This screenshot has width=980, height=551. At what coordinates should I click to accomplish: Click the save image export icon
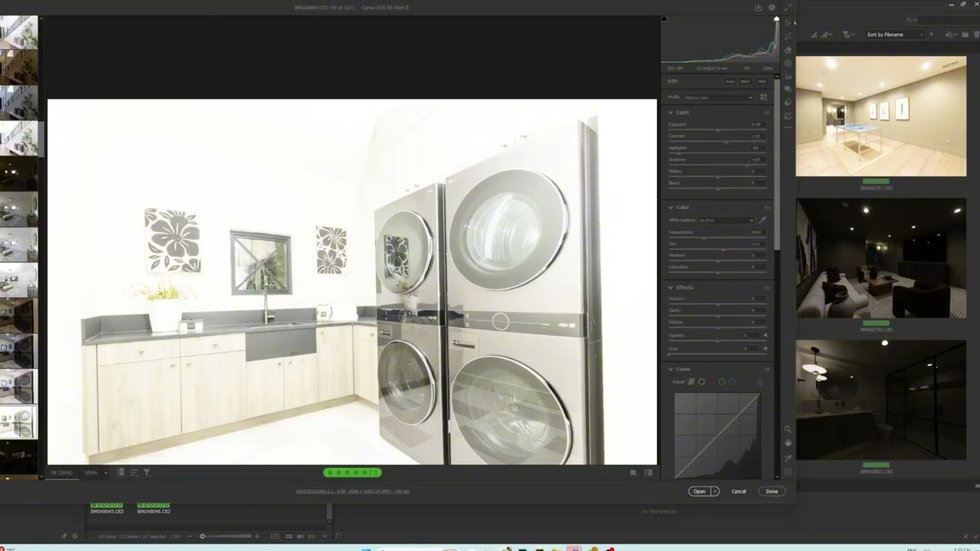click(x=758, y=8)
